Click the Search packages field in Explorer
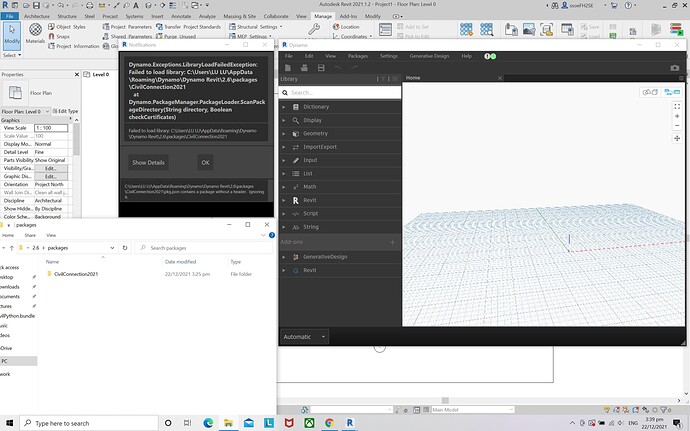 point(204,248)
